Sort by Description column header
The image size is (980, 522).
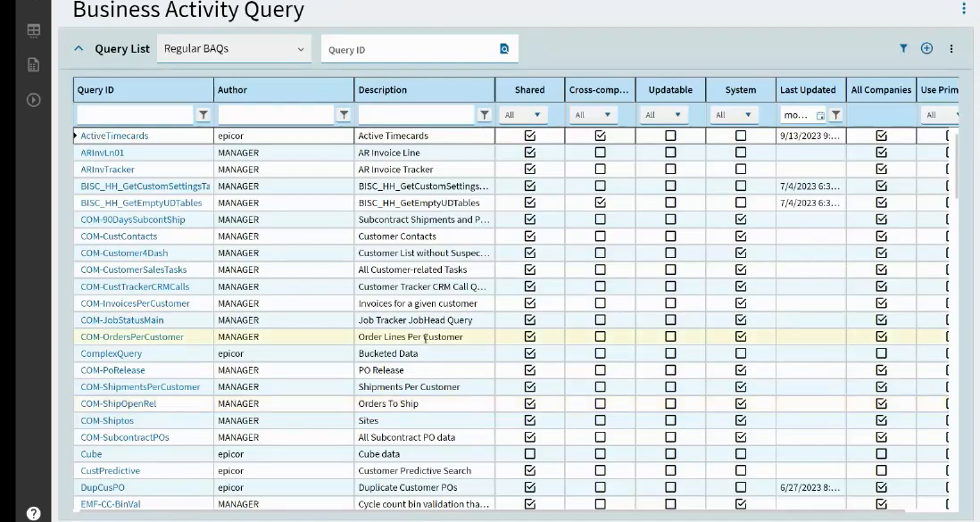pyautogui.click(x=424, y=89)
